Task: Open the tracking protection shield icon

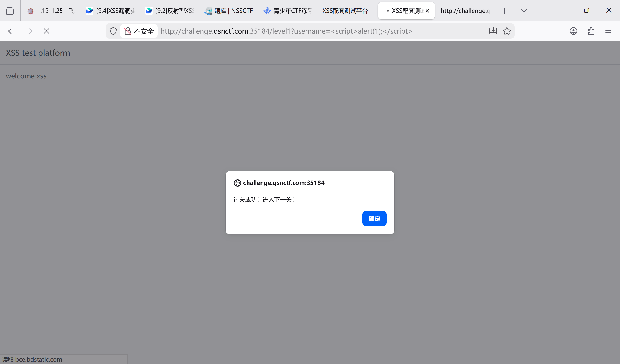Action: tap(113, 31)
